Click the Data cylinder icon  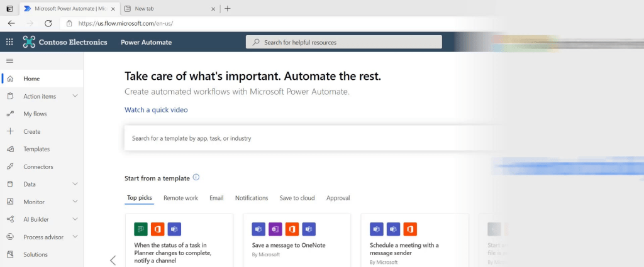coord(10,184)
